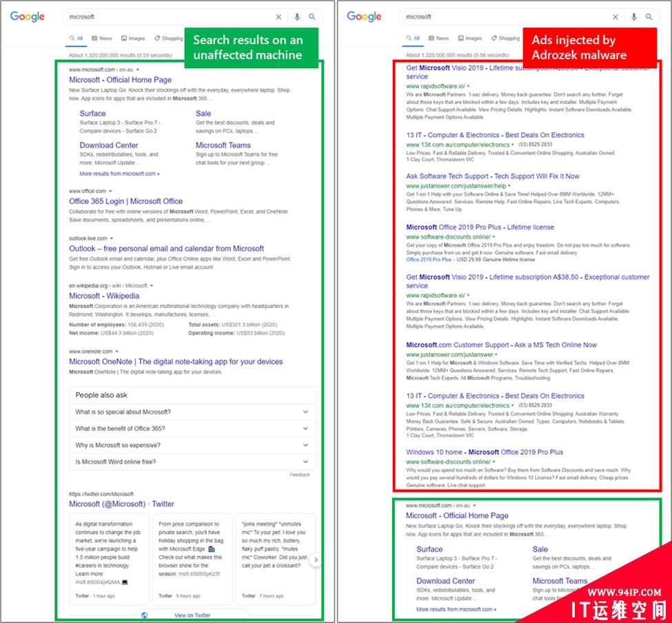Viewport: 672px width, 623px height.
Task: Click 'More results from microsoft.com' in left window
Action: 119,174
